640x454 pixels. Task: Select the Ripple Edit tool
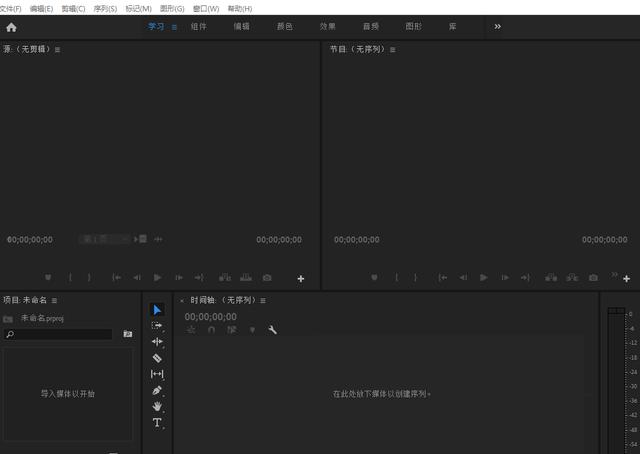[157, 342]
